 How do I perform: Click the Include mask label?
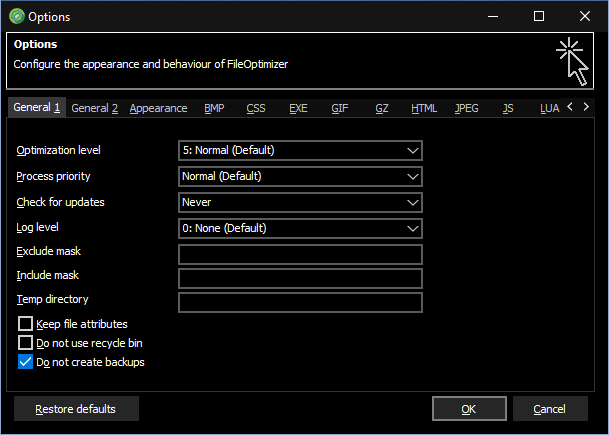[x=47, y=275]
